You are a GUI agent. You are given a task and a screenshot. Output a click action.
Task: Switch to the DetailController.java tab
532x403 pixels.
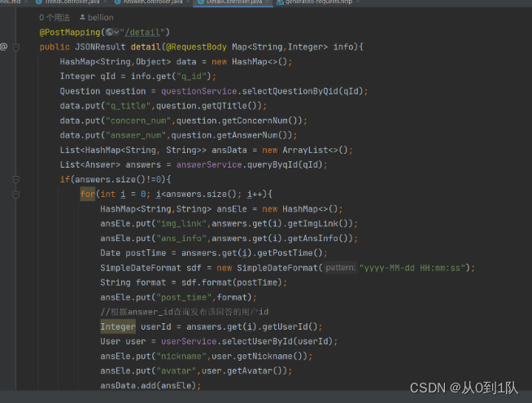coord(233,2)
